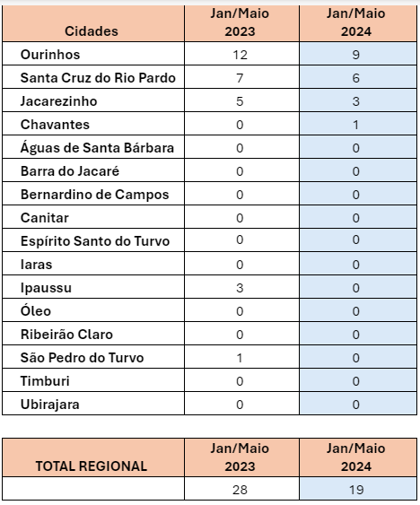
Task: Select São Pedro do Turvo 2023 value
Action: pyautogui.click(x=241, y=357)
